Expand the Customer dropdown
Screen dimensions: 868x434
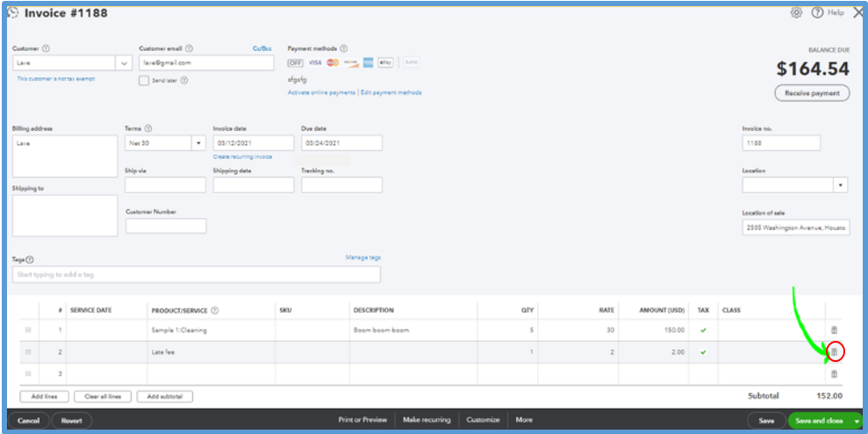coord(124,62)
